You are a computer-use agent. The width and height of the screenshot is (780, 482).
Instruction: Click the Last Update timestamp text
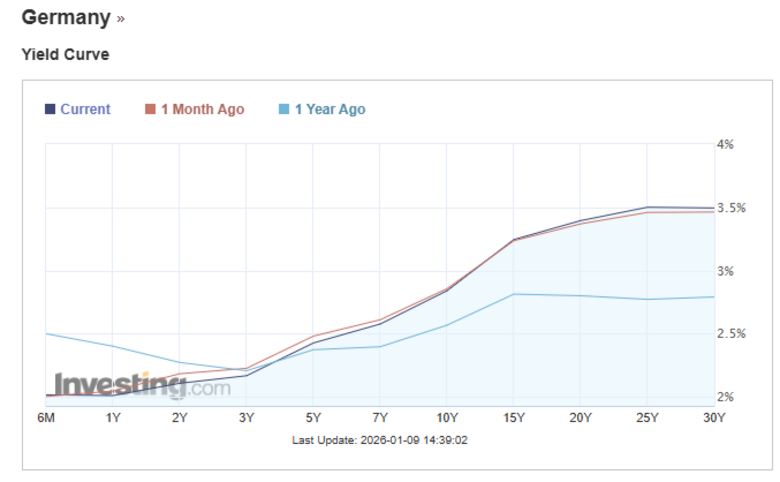tap(380, 440)
